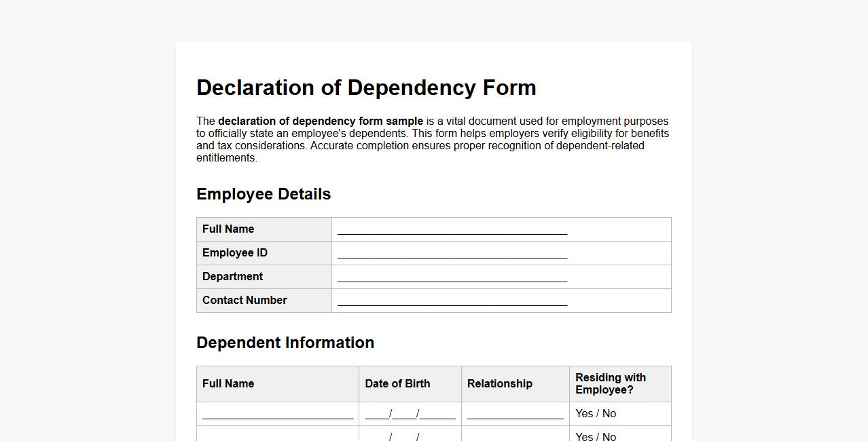
Task: Click the Date of Birth field for the first dependent
Action: click(x=410, y=414)
